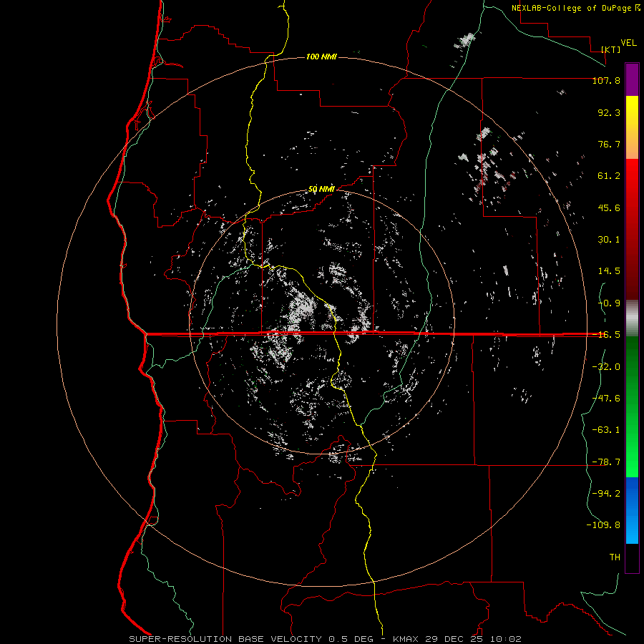Click the blue segment of the color bar
Viewport: 644px width, 644px height.
(x=632, y=510)
